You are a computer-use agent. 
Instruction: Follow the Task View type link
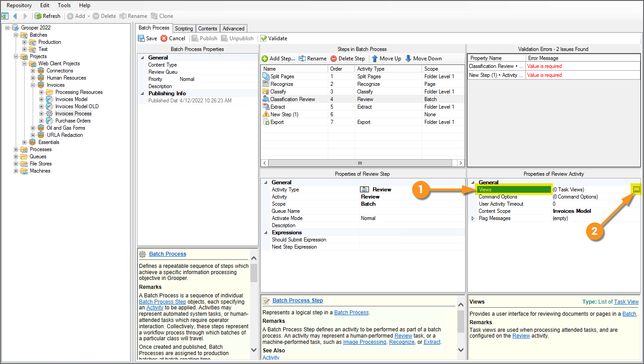coord(626,302)
